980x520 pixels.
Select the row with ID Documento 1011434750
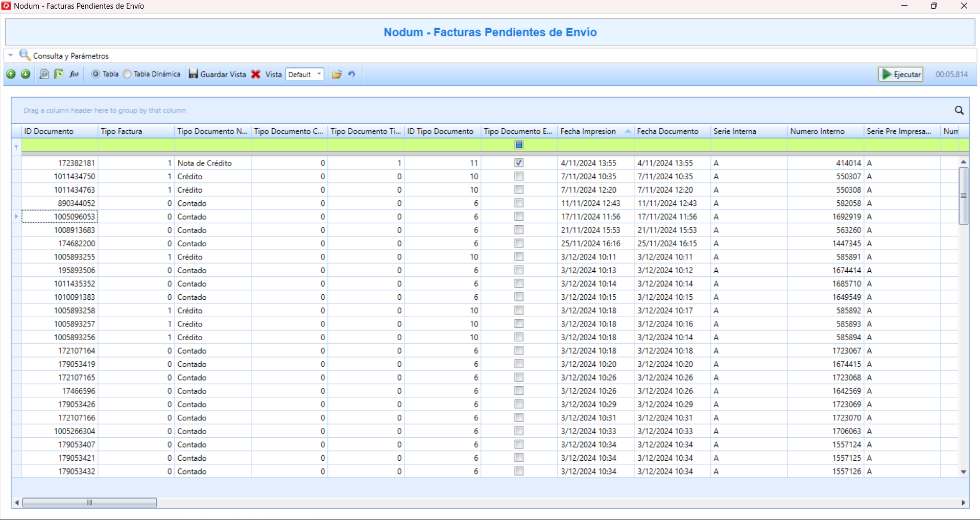(75, 176)
